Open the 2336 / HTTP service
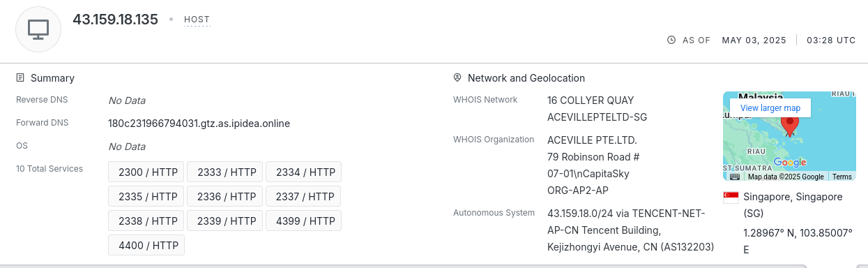The height and width of the screenshot is (268, 868). point(224,197)
